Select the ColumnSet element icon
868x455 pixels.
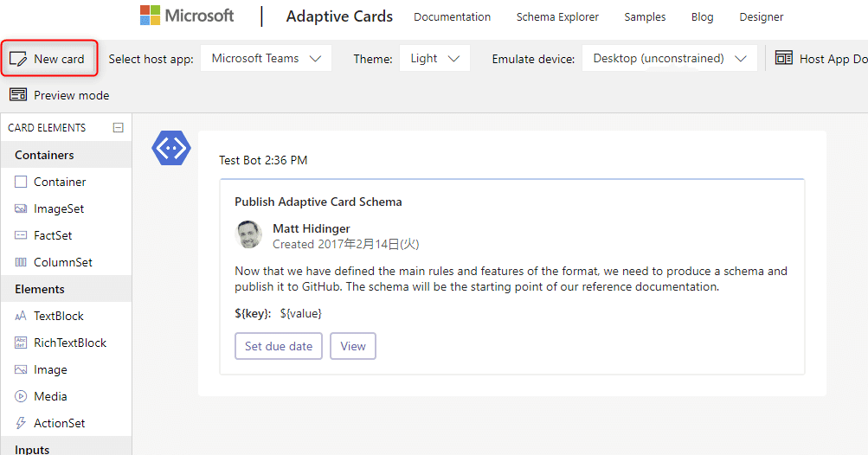(x=21, y=262)
